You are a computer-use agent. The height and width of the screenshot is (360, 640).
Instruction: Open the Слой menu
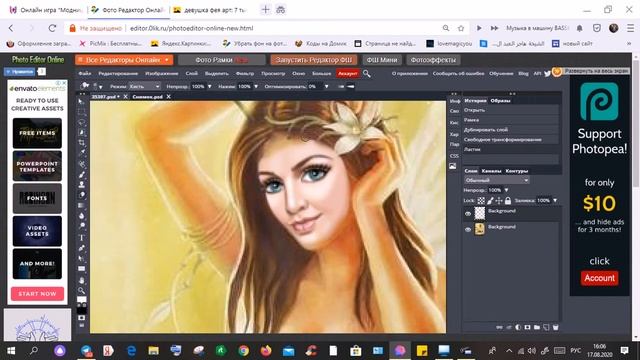coord(191,73)
